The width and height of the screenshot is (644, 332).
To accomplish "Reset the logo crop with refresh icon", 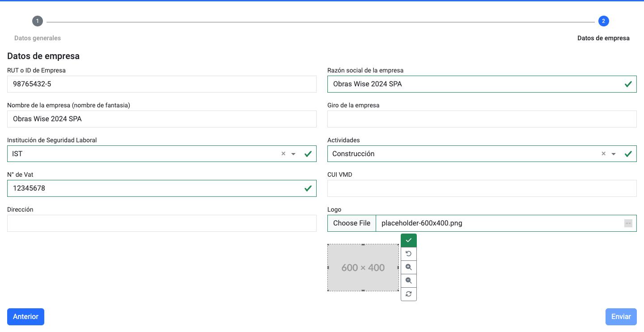I will click(x=408, y=294).
